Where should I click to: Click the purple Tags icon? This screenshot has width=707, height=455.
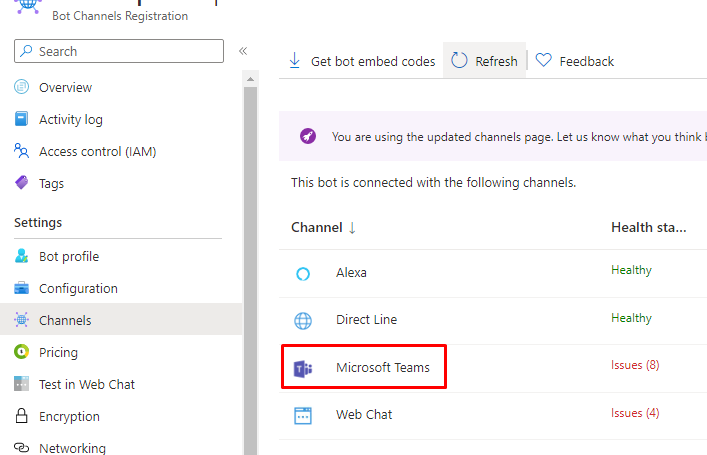click(22, 183)
